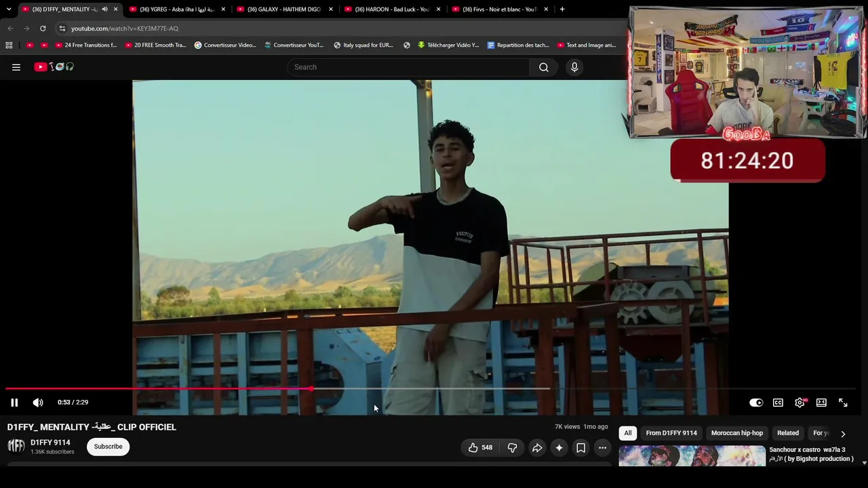
Task: Open the Convertisseur YouT... bookmark
Action: point(294,45)
